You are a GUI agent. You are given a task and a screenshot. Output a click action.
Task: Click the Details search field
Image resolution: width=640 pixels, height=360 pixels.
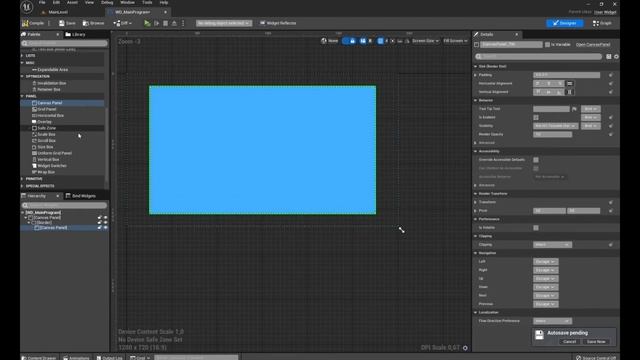click(x=539, y=57)
